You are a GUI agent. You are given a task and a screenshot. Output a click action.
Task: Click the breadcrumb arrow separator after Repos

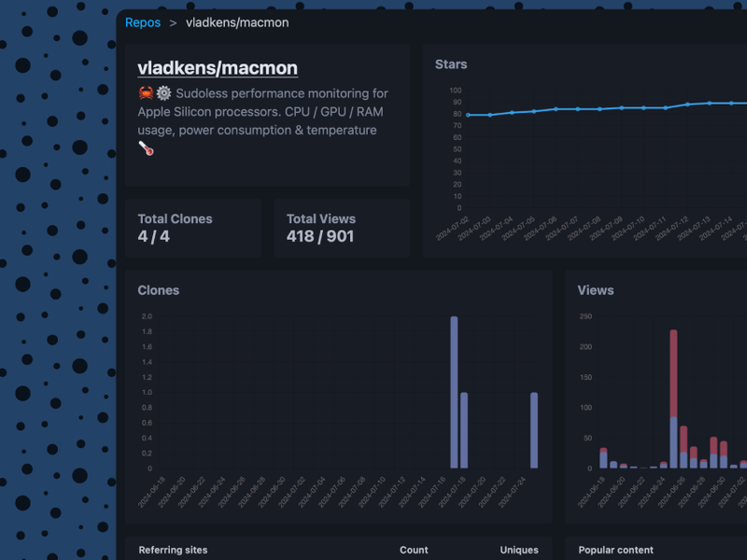(x=173, y=22)
